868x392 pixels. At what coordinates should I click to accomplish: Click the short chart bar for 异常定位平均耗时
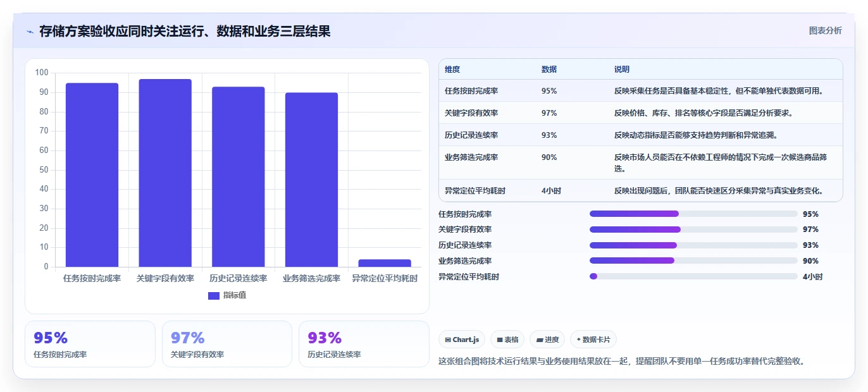[x=385, y=263]
